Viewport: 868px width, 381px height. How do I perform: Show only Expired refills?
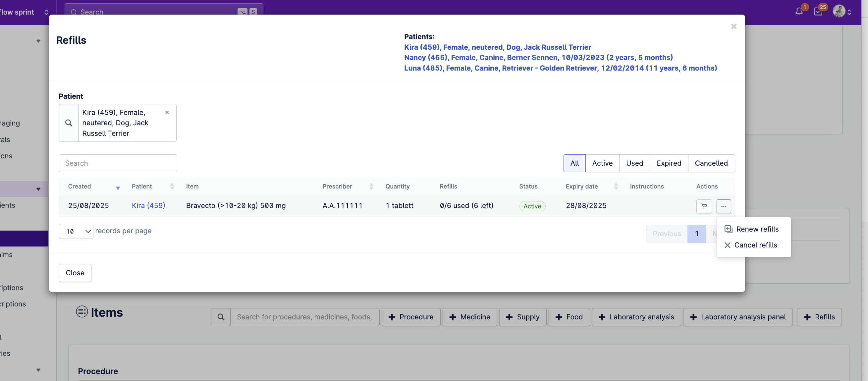click(x=669, y=163)
